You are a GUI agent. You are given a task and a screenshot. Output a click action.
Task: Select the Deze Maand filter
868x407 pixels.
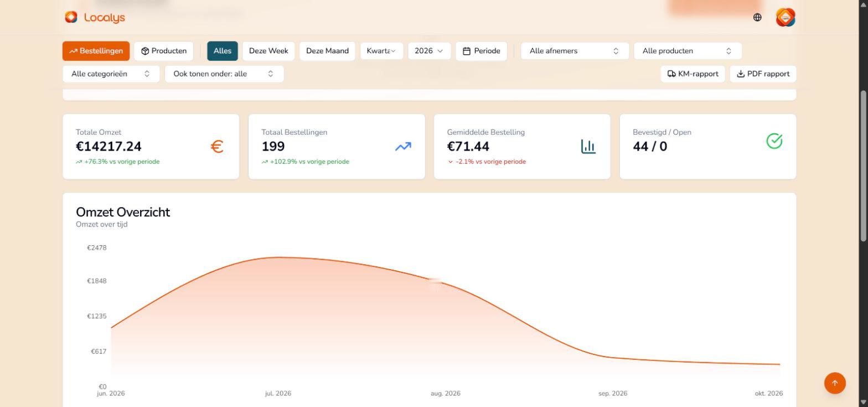click(x=327, y=51)
